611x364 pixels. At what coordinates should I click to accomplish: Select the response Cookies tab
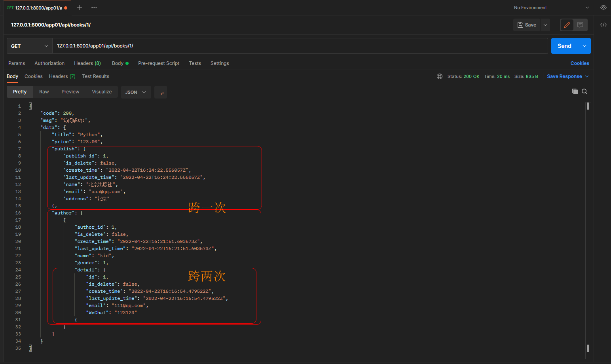tap(34, 76)
